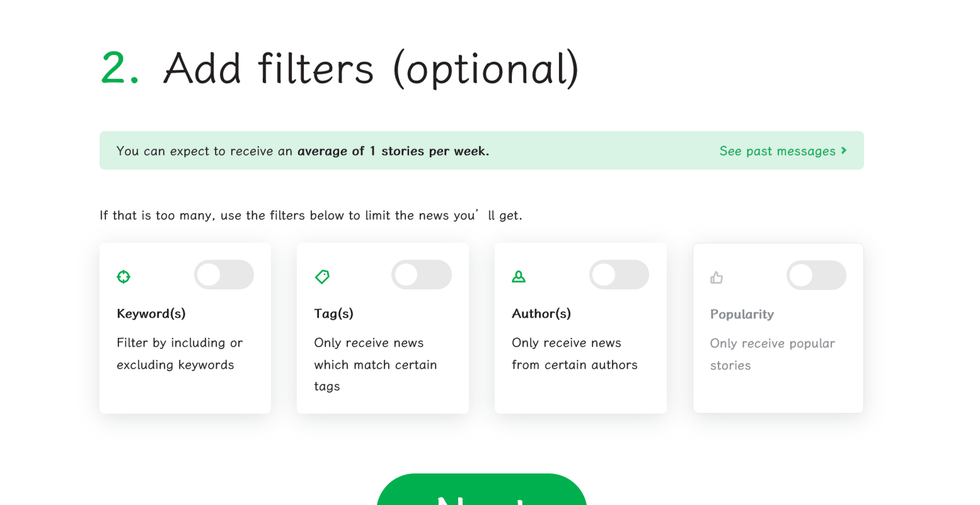Select the Author(s) card heading
This screenshot has height=505, width=980.
(x=541, y=314)
